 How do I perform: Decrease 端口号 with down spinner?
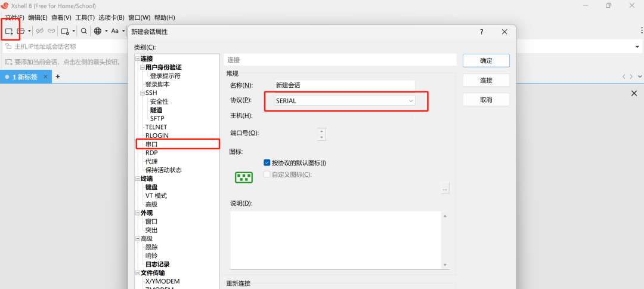coord(321,137)
